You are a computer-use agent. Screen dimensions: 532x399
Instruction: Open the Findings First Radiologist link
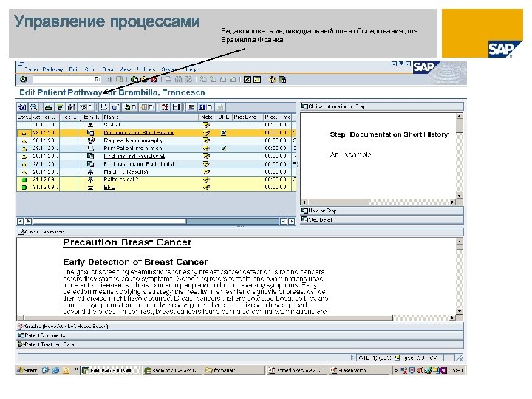click(134, 157)
